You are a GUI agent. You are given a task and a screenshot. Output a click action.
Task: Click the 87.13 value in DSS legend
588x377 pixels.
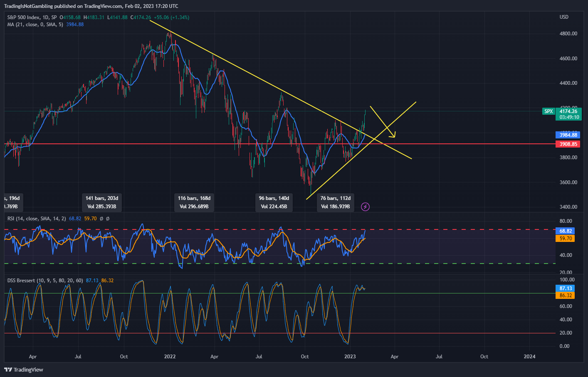point(92,281)
